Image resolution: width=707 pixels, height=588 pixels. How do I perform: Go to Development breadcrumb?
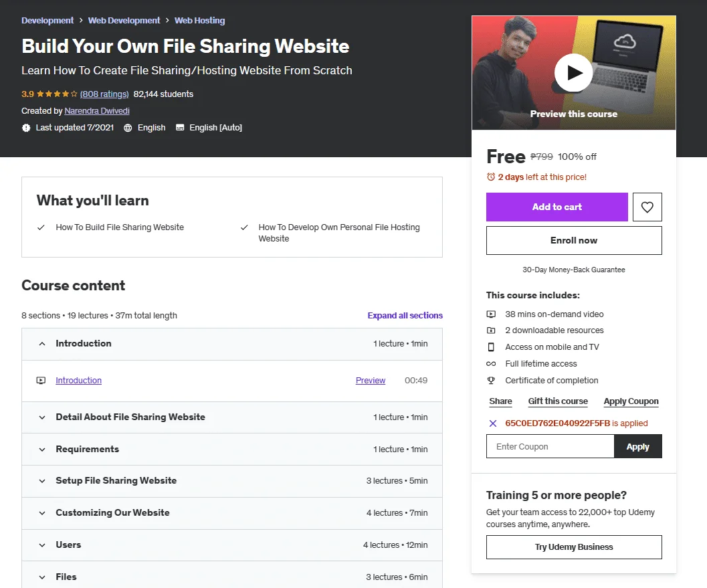[x=47, y=20]
